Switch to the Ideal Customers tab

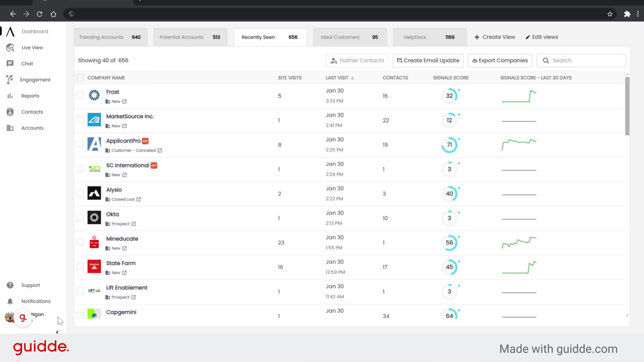350,37
